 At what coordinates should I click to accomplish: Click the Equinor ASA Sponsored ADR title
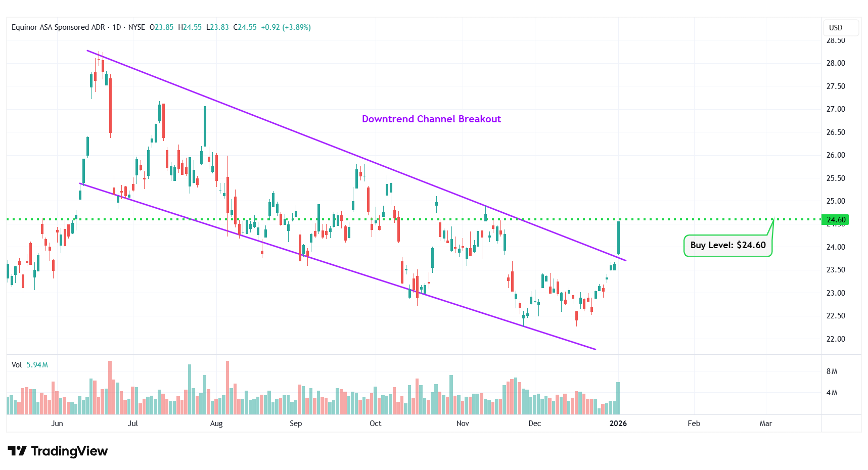[x=58, y=27]
